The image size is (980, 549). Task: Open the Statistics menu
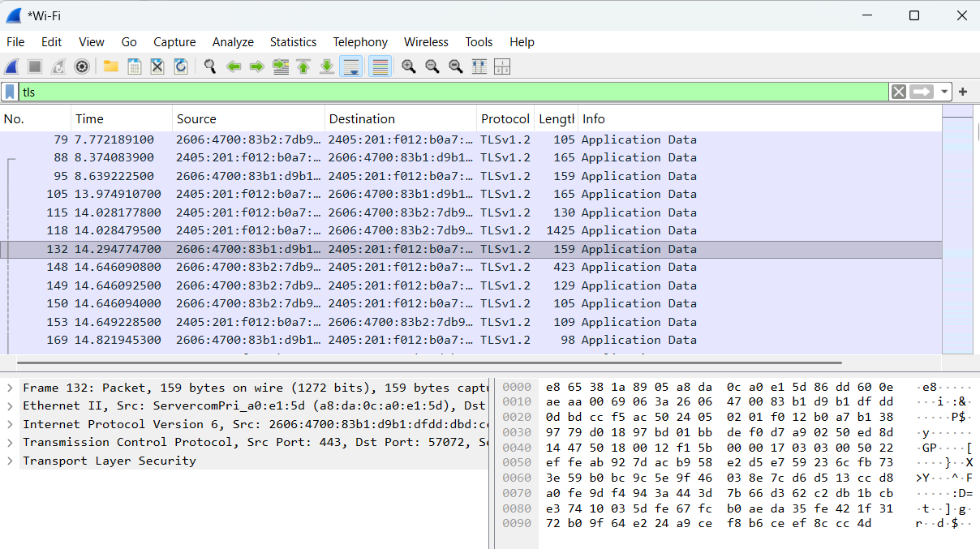click(x=293, y=42)
